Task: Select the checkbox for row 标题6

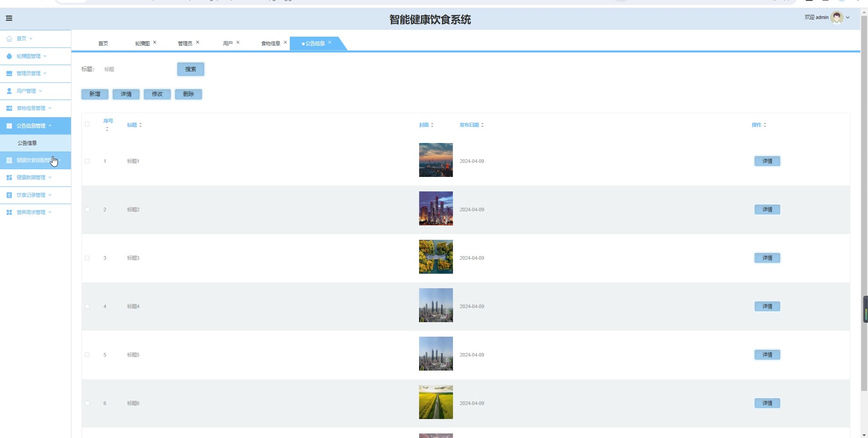Action: (x=87, y=403)
